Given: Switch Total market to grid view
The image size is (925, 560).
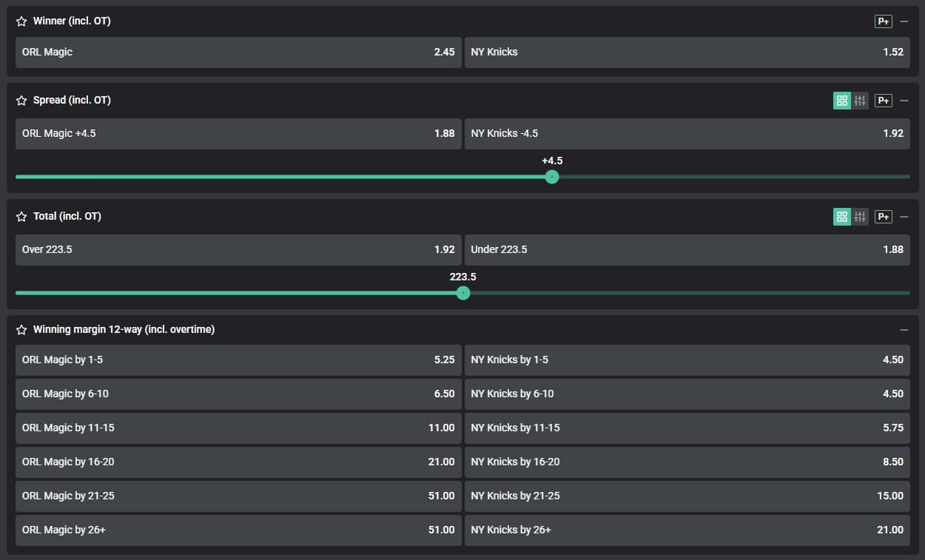Looking at the screenshot, I should tap(842, 217).
